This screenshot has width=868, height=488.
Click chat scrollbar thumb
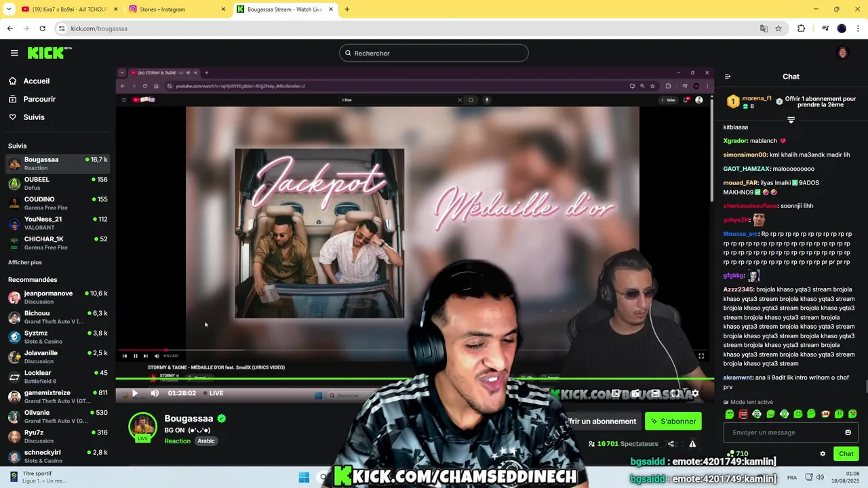tap(866, 387)
